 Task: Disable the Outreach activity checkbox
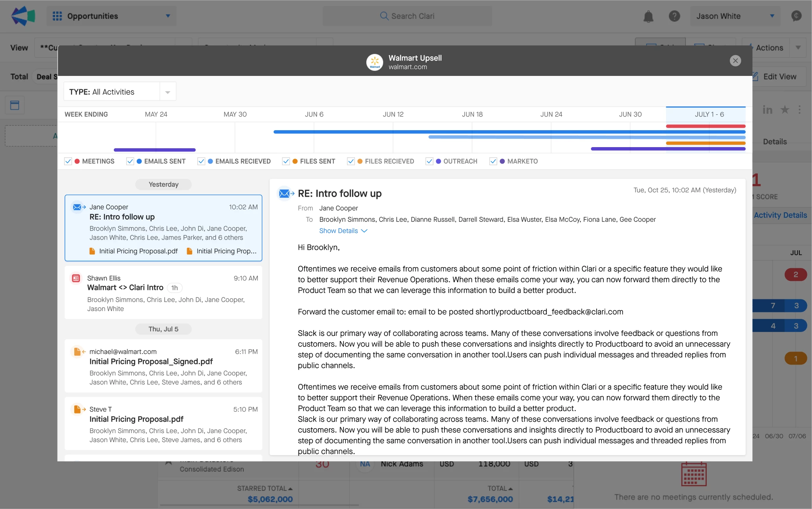click(x=429, y=161)
